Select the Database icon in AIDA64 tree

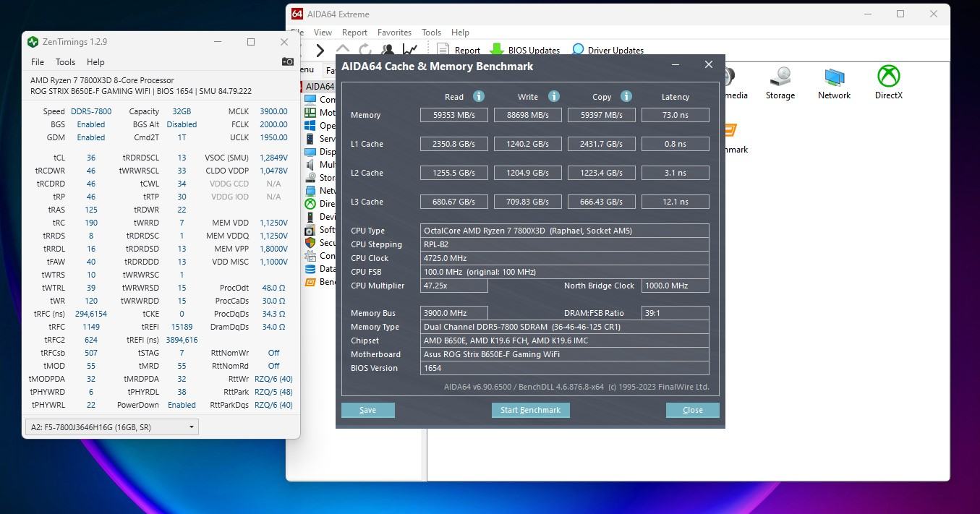click(310, 268)
